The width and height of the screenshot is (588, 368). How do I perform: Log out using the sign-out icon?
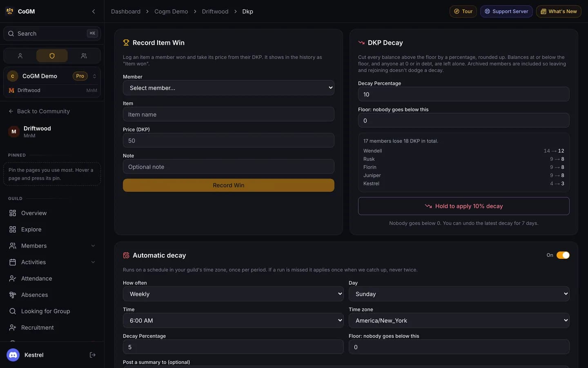(93, 355)
